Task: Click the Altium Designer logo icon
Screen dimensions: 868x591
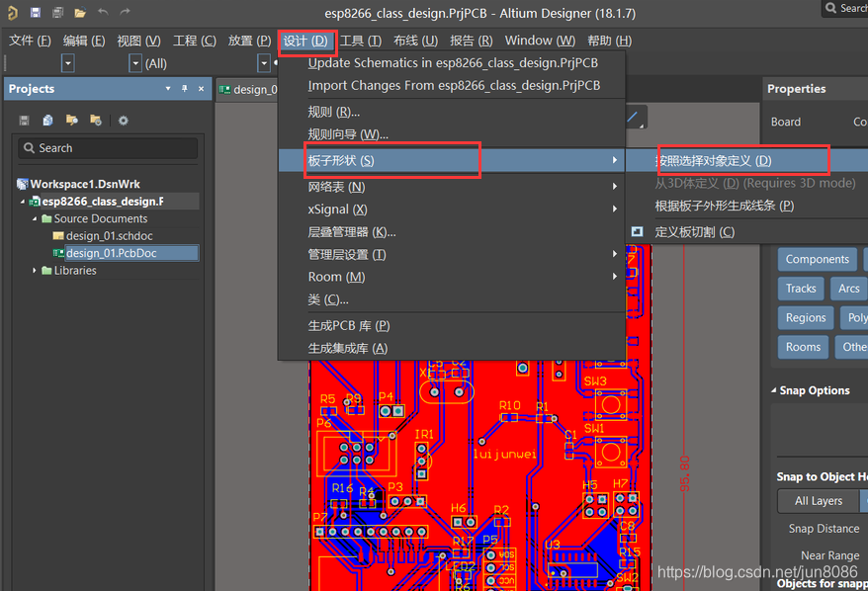Action: 12,12
